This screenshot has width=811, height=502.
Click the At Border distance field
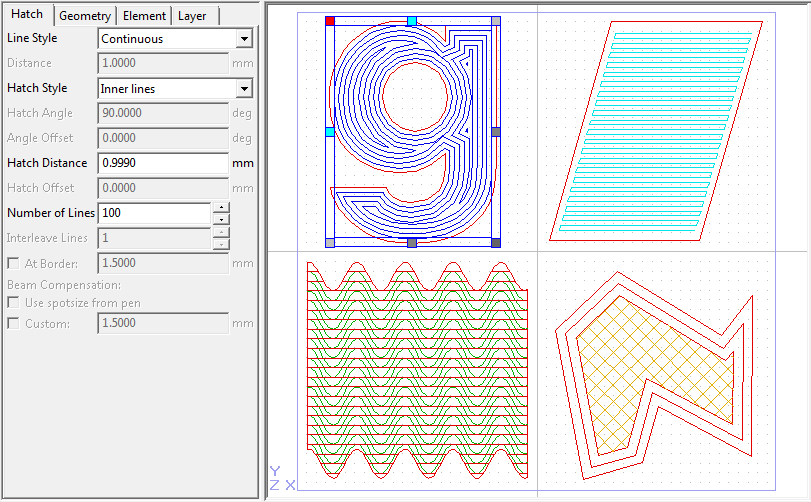pyautogui.click(x=163, y=263)
